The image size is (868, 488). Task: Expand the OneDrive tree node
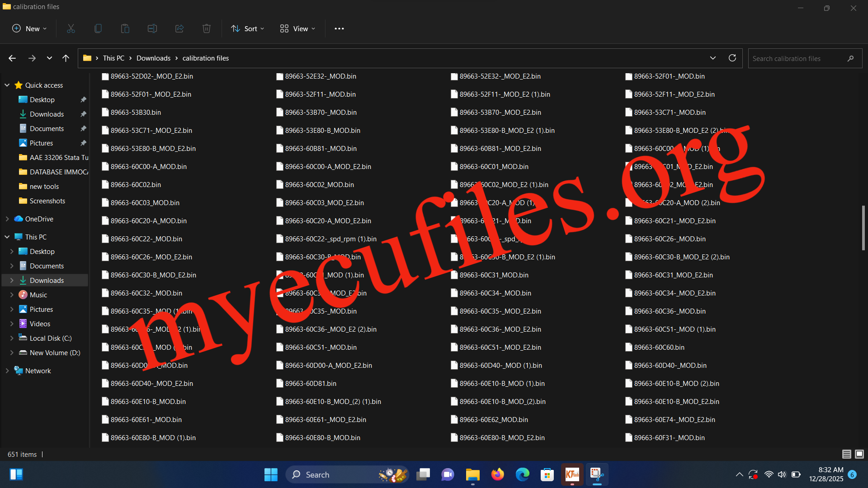[7, 219]
